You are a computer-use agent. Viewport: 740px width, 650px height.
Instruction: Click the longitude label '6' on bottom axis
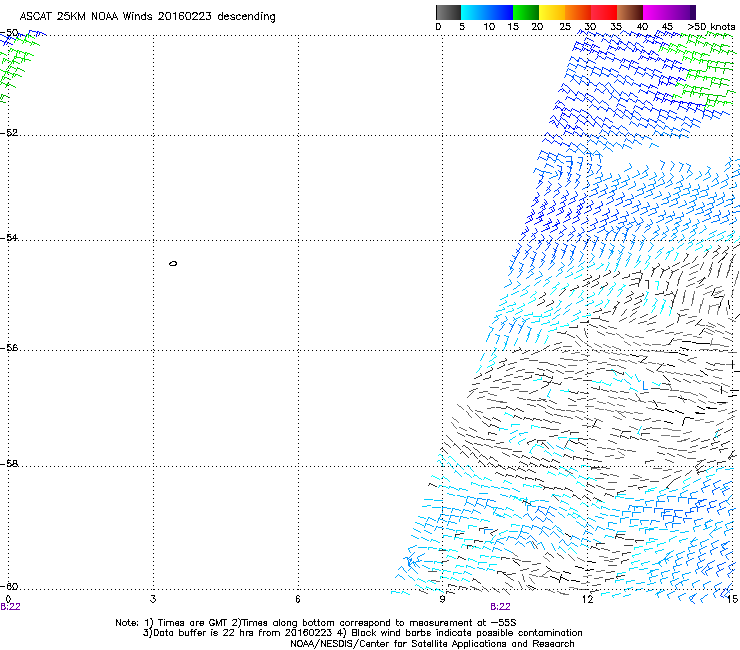[x=298, y=599]
